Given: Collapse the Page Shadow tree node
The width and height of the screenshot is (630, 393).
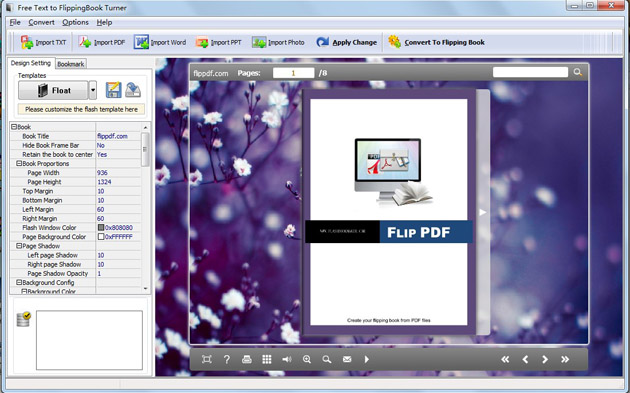Looking at the screenshot, I should coord(19,246).
